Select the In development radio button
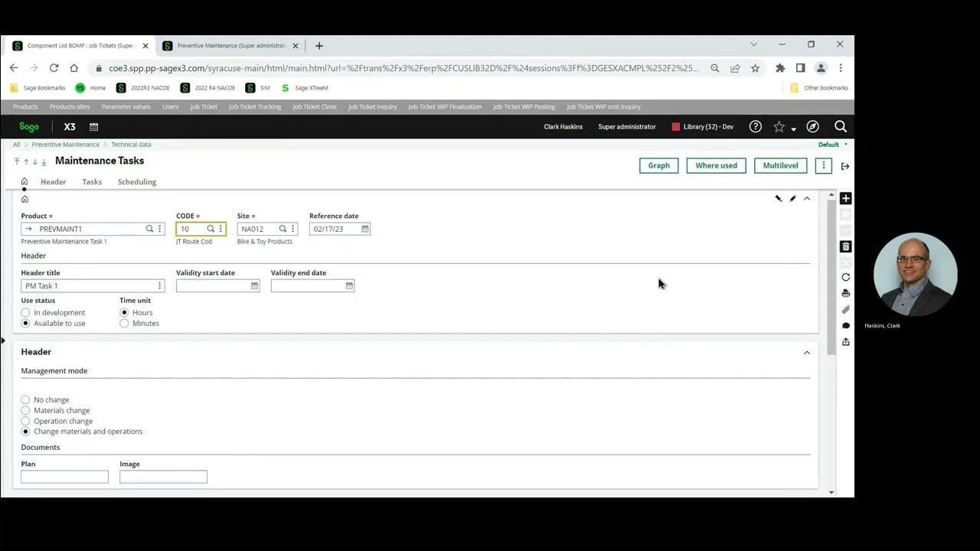 [x=25, y=313]
